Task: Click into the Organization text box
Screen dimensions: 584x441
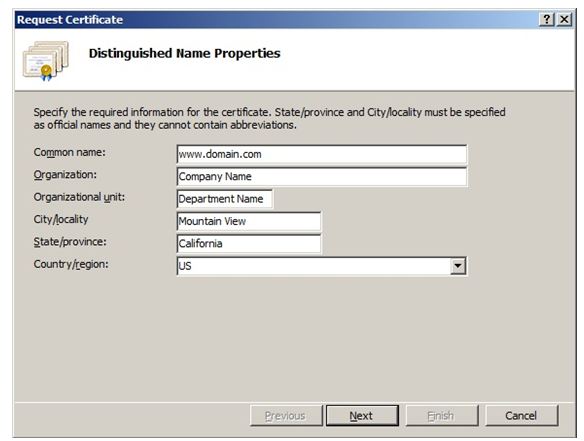Action: 321,177
